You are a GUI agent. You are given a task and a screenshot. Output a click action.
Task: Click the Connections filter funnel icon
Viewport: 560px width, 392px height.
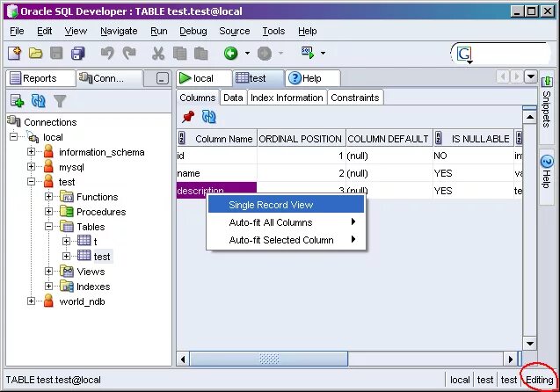(x=60, y=101)
